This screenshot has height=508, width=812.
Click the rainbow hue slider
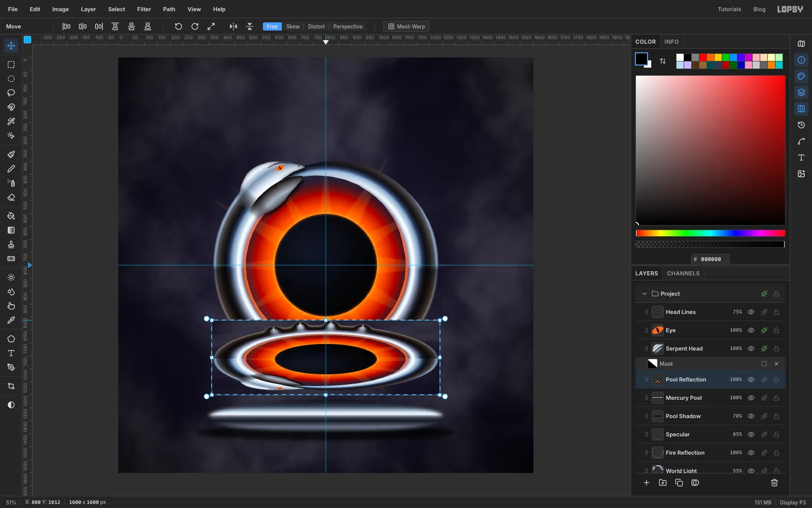(x=710, y=233)
